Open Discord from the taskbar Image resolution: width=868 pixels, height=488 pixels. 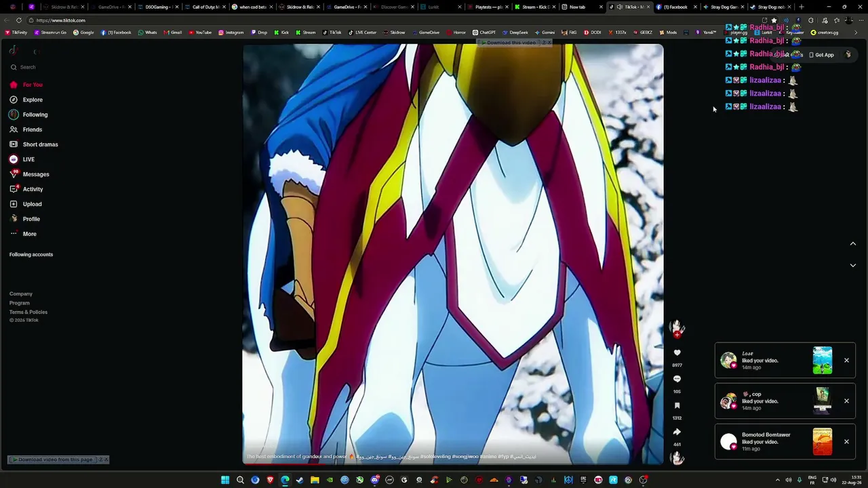pyautogui.click(x=374, y=480)
